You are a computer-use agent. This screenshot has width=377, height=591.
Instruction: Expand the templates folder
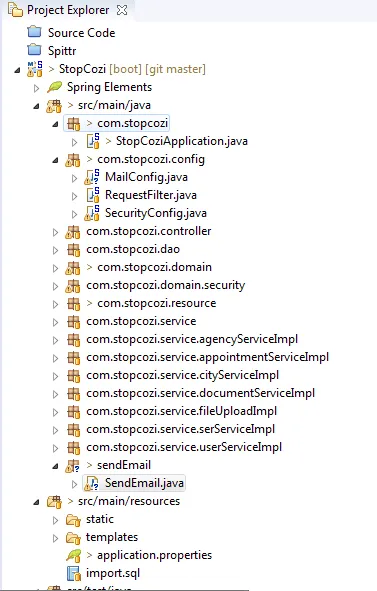click(x=55, y=538)
